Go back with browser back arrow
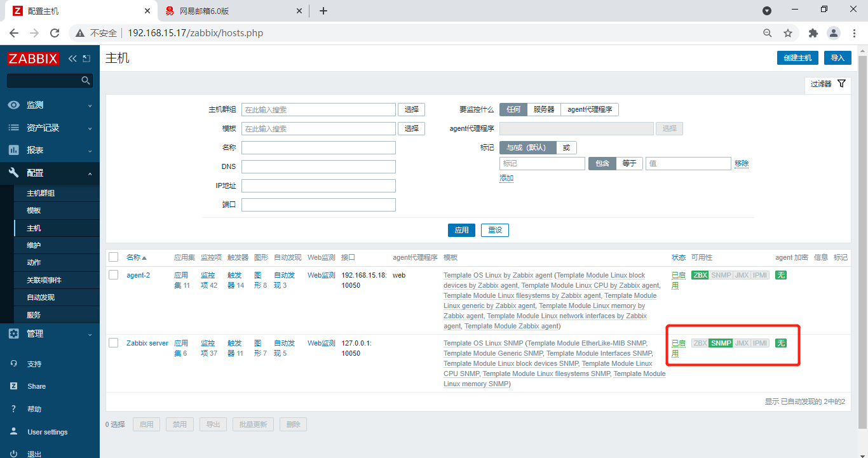 click(x=14, y=33)
